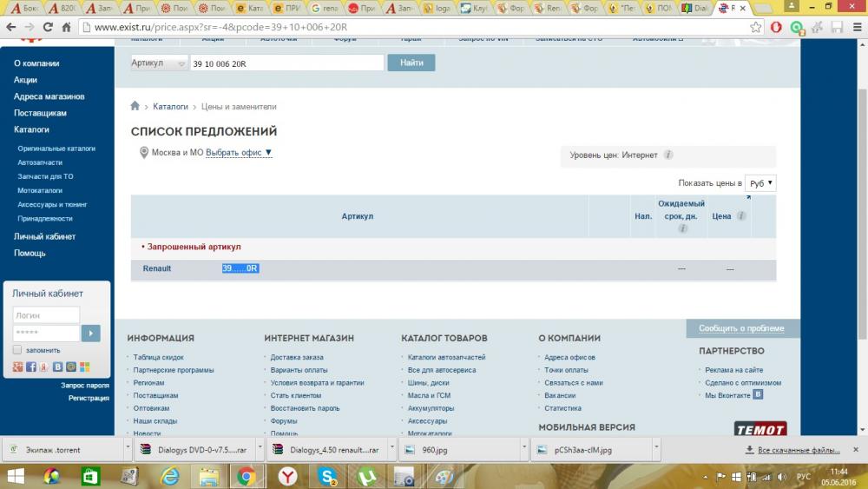Click VK badge next to Мы Вконтакте
The width and height of the screenshot is (868, 489).
758,394
